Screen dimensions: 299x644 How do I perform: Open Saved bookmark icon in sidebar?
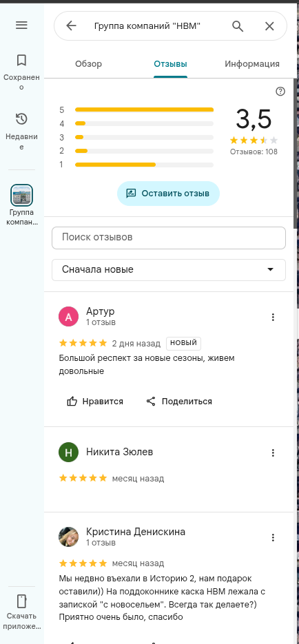(x=21, y=61)
